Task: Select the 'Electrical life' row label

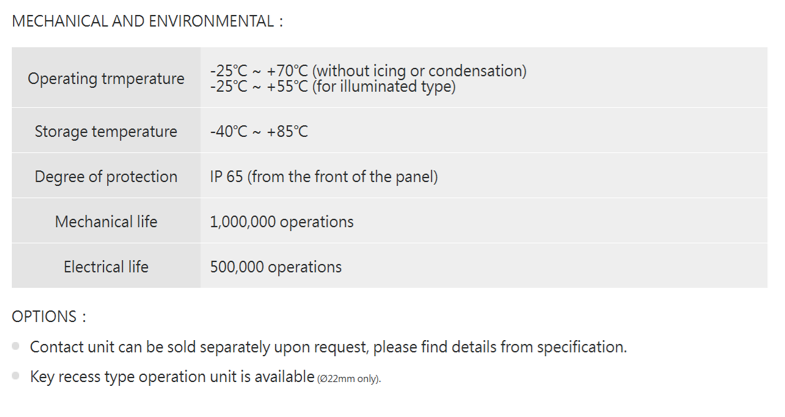Action: (x=106, y=267)
